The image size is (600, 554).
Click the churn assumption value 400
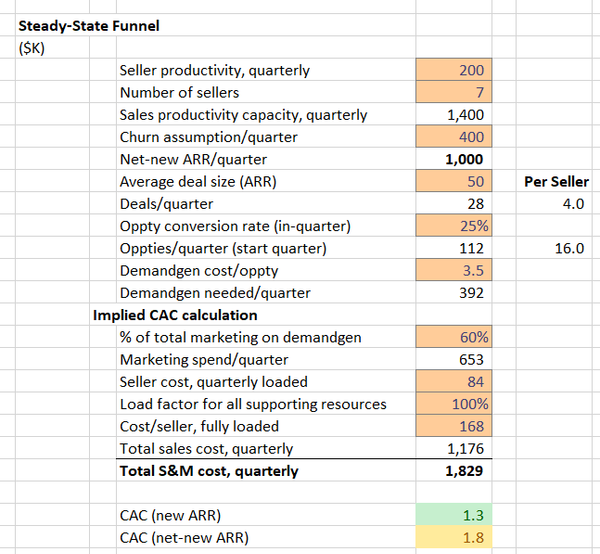click(x=454, y=136)
